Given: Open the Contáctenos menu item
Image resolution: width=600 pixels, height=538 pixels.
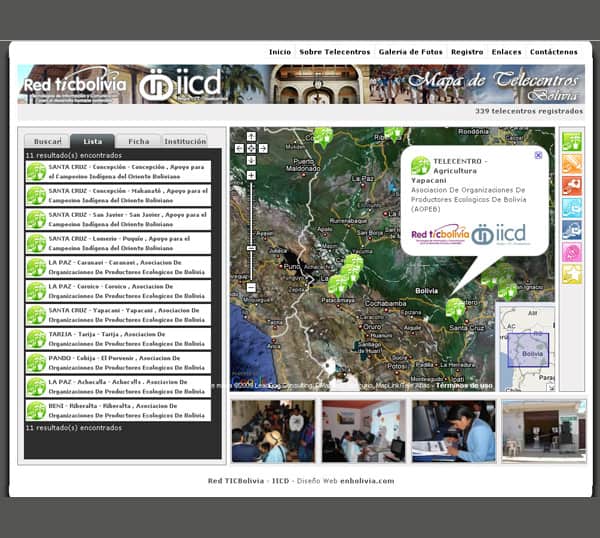Looking at the screenshot, I should pos(553,52).
